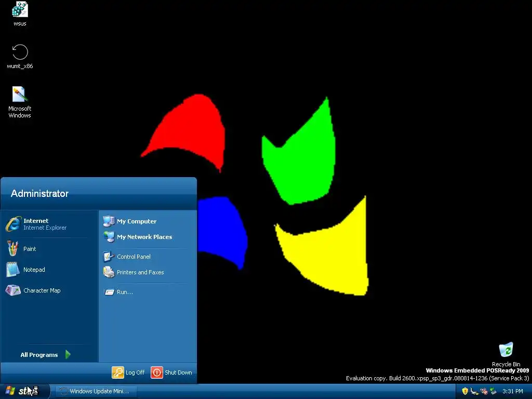The width and height of the screenshot is (532, 399).
Task: Open the wsus desktop icon
Action: pos(20,9)
